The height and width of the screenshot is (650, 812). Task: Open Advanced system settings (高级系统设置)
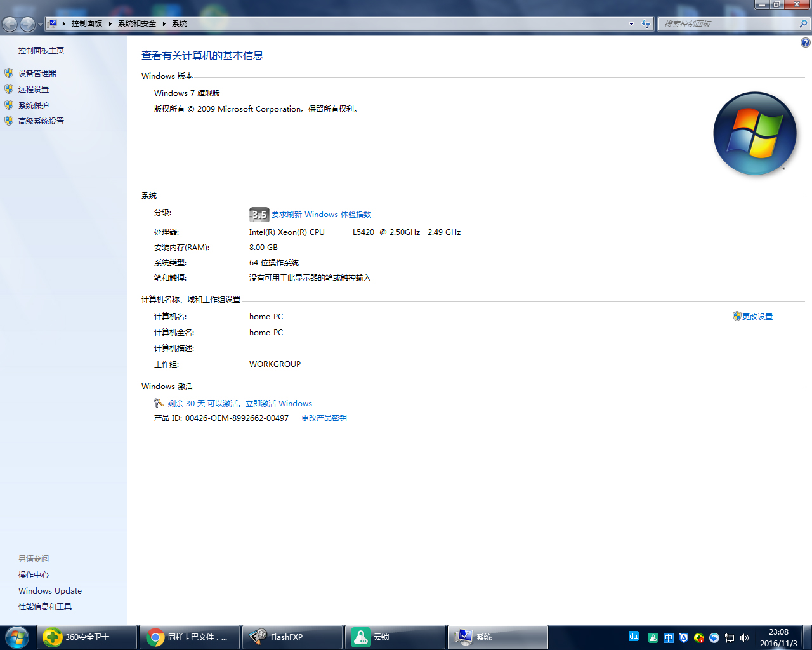41,121
